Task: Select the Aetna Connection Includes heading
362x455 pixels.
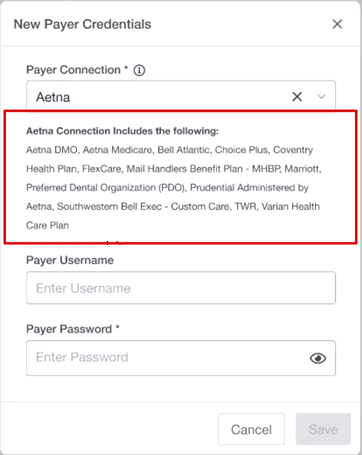Action: (122, 131)
